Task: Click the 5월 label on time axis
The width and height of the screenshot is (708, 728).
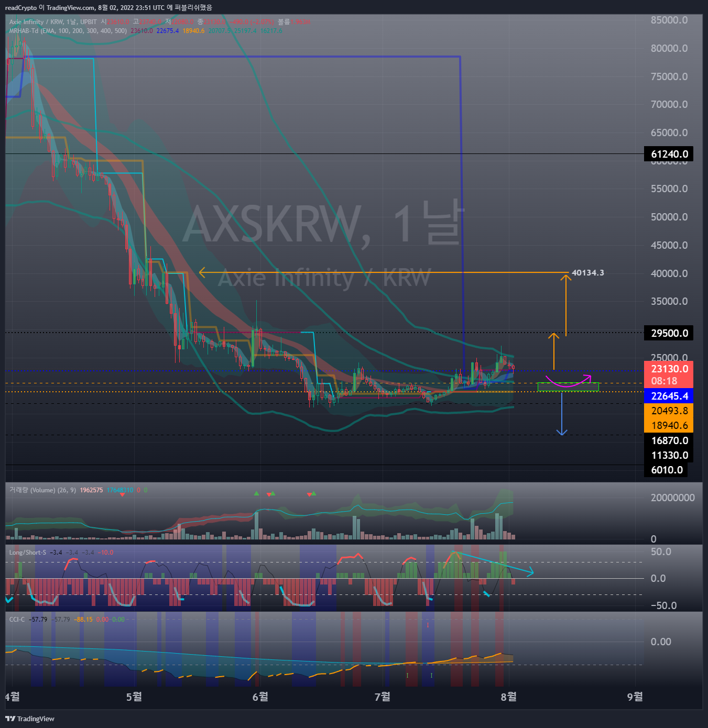Action: pyautogui.click(x=134, y=697)
